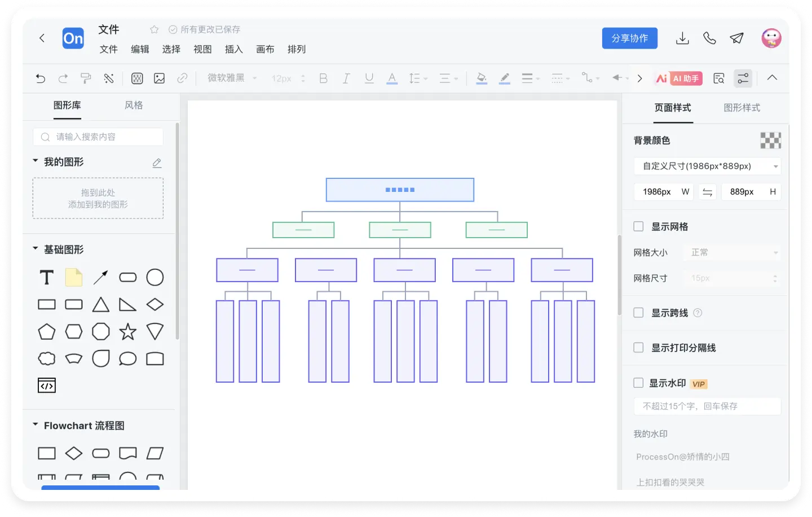The height and width of the screenshot is (517, 812).
Task: Select the star shape in 基础图形
Action: tap(128, 332)
